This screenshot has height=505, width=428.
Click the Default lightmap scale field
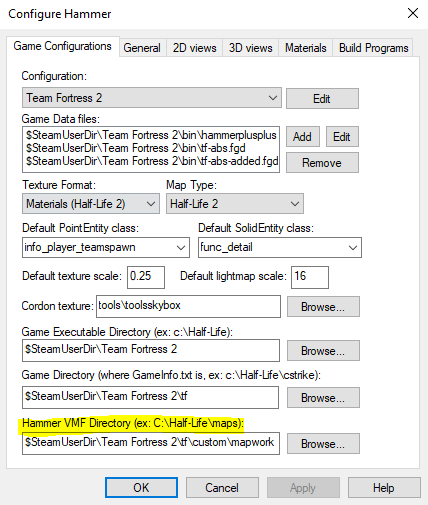pyautogui.click(x=310, y=277)
